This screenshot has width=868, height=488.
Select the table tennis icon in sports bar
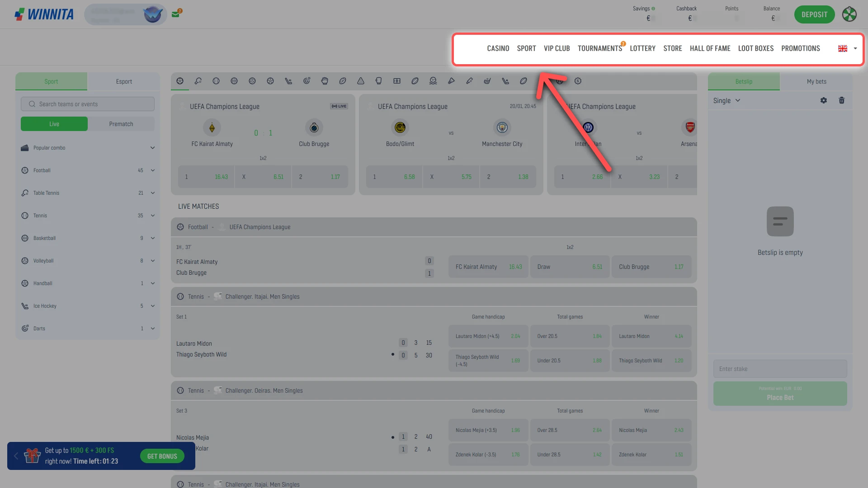pos(198,81)
